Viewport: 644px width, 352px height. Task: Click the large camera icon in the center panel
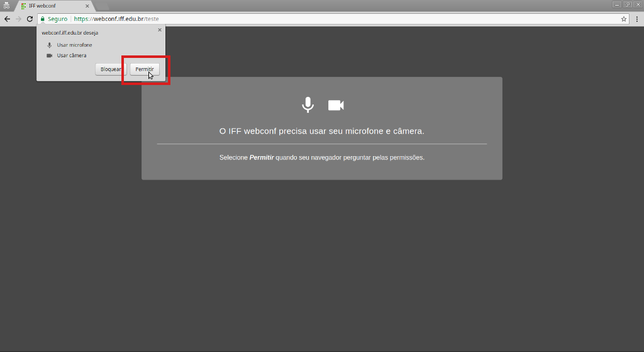point(336,105)
